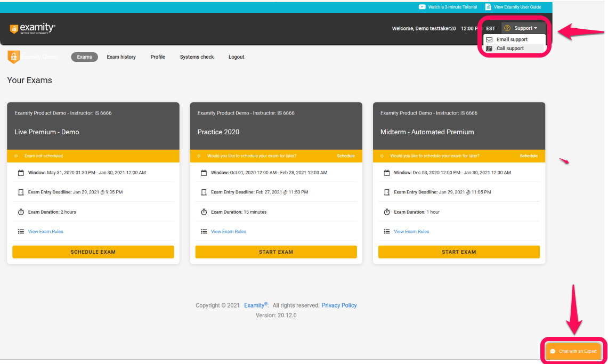Image resolution: width=608 pixels, height=364 pixels.
Task: Click calendar icon on Midterm - Automated Premium card
Action: [386, 173]
